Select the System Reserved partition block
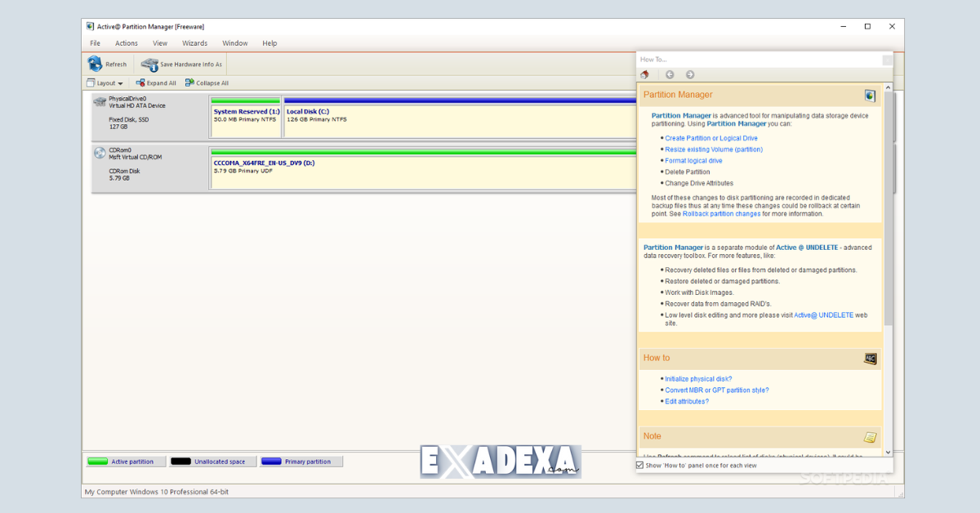The height and width of the screenshot is (513, 980). 245,114
